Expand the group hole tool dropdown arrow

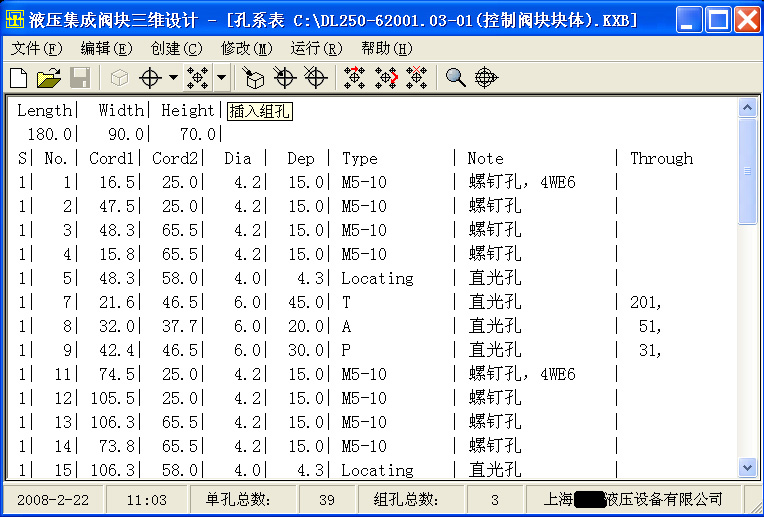[x=221, y=77]
